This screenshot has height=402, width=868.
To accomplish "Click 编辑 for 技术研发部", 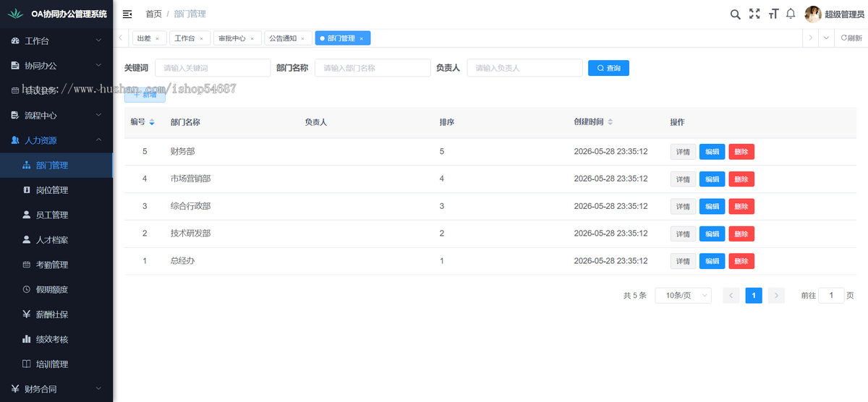I will 712,234.
